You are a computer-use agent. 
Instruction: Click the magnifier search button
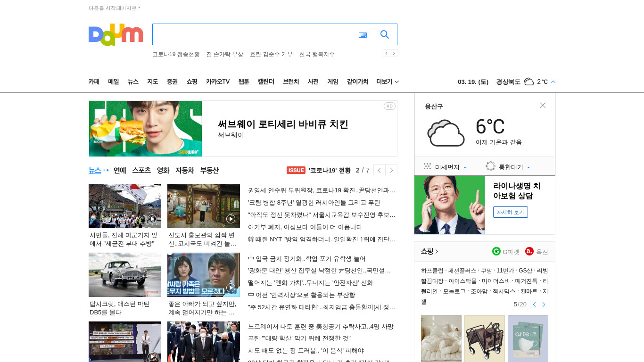tap(385, 34)
